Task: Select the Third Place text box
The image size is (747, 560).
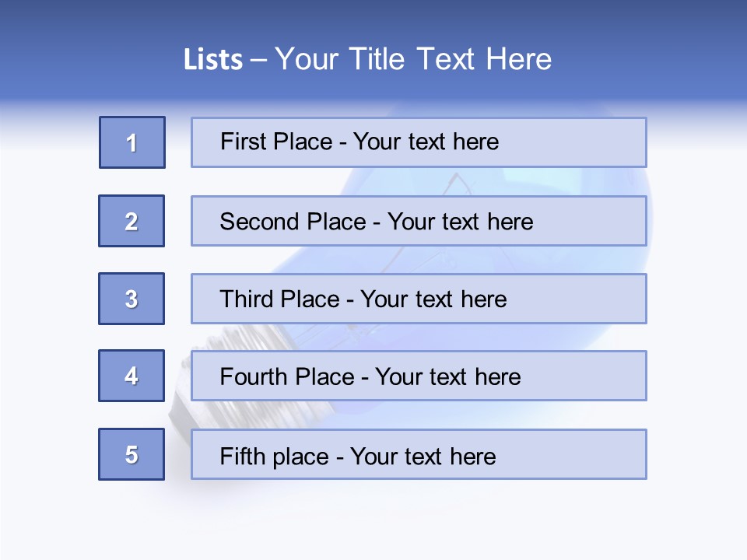Action: 419,299
